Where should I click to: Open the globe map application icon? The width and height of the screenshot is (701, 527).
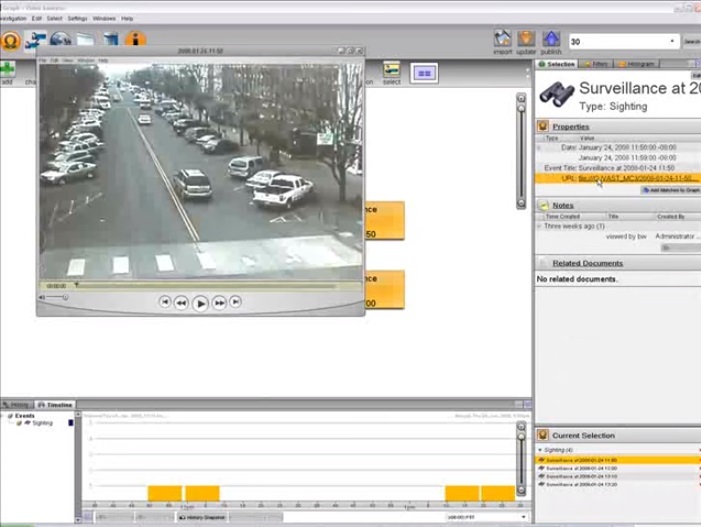click(x=60, y=39)
